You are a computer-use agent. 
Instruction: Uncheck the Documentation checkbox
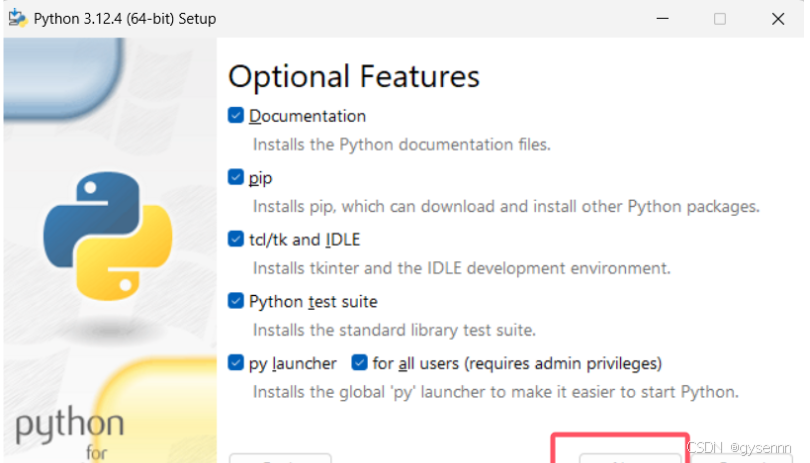pyautogui.click(x=236, y=115)
